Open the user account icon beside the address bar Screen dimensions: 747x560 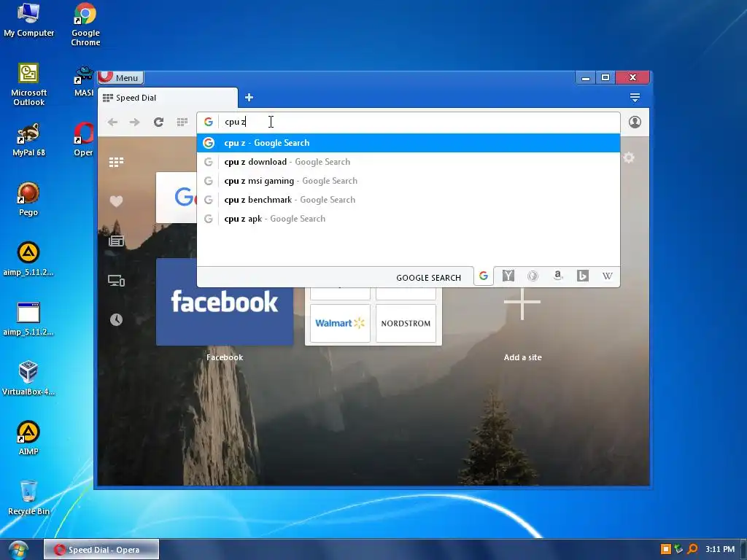635,122
